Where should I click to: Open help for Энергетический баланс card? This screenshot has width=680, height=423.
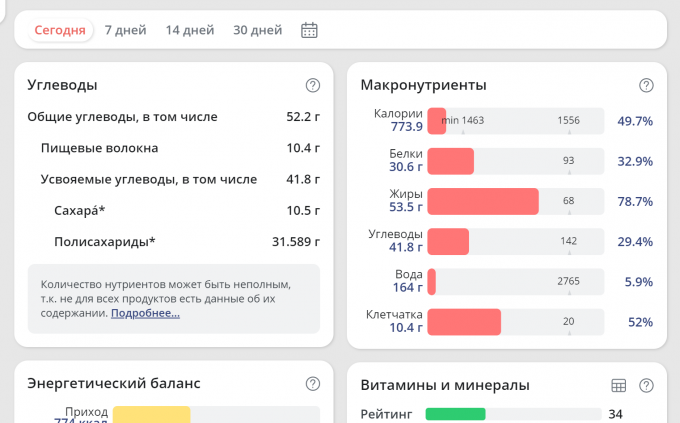(x=313, y=384)
